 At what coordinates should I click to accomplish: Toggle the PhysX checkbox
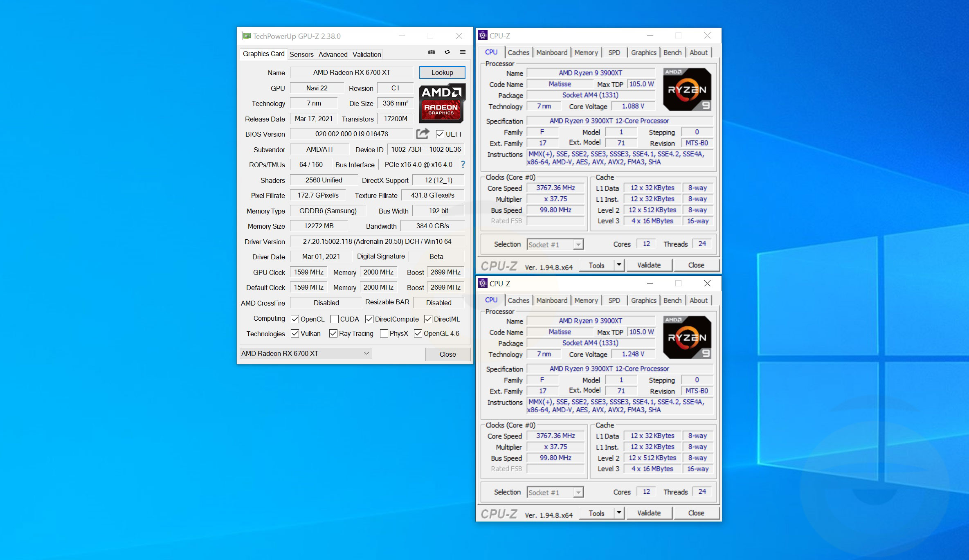tap(384, 333)
